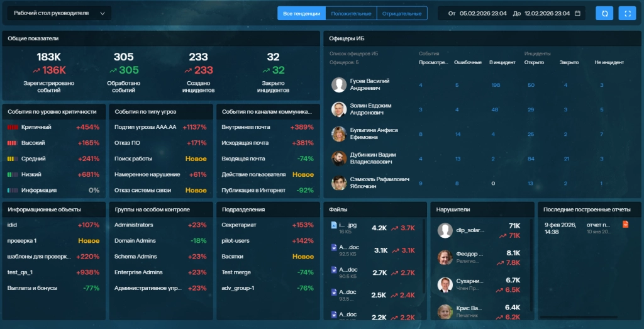This screenshot has height=329, width=644.
Task: Click the Word icon of the 92.5 КБ file
Action: pyautogui.click(x=334, y=248)
